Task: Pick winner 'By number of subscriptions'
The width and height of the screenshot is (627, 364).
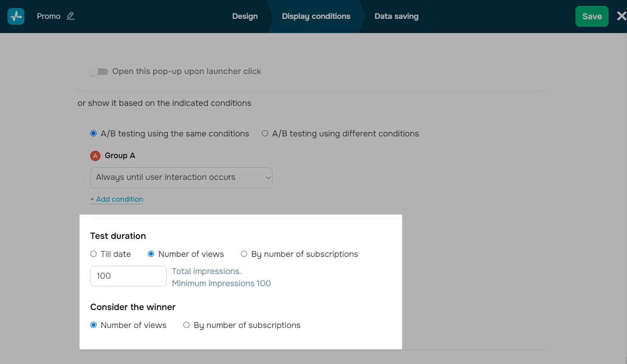Action: coord(187,325)
